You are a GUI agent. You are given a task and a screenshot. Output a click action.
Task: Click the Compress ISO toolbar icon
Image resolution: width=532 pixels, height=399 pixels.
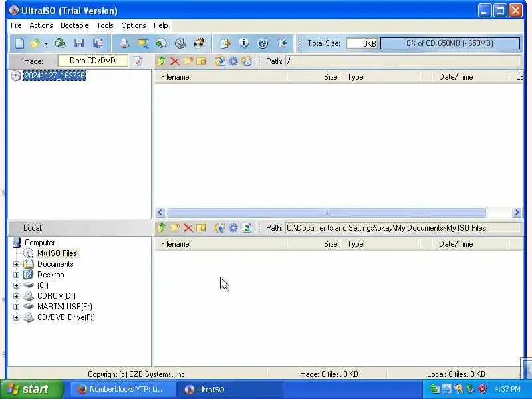[162, 43]
